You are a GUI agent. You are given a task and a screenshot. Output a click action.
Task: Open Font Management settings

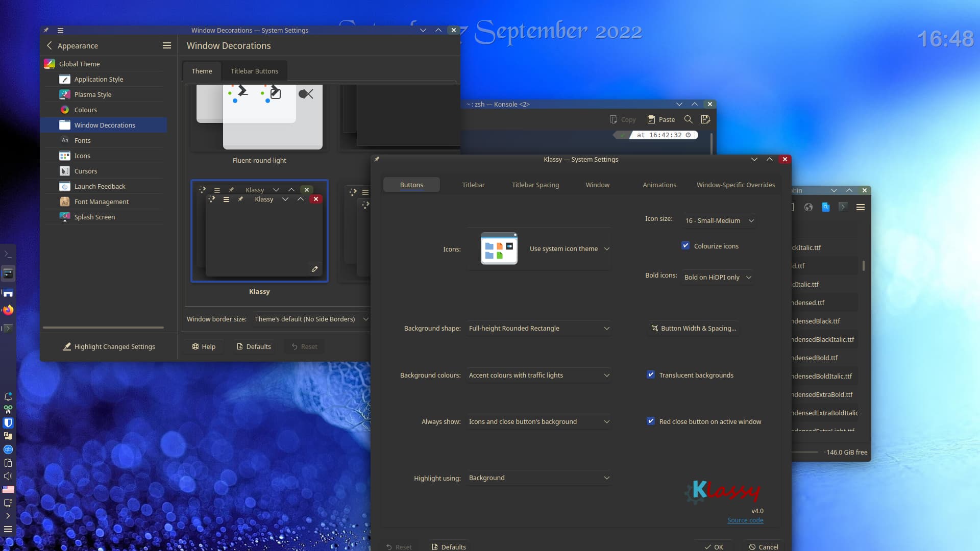(104, 202)
